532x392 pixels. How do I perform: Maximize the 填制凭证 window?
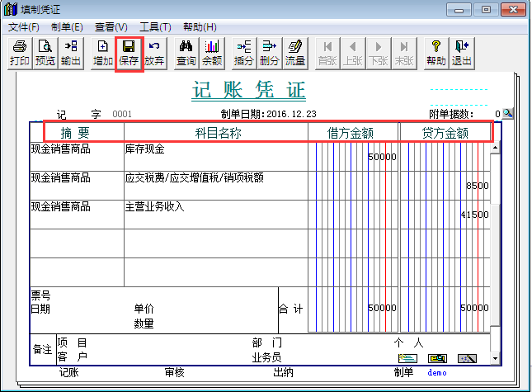(486, 10)
